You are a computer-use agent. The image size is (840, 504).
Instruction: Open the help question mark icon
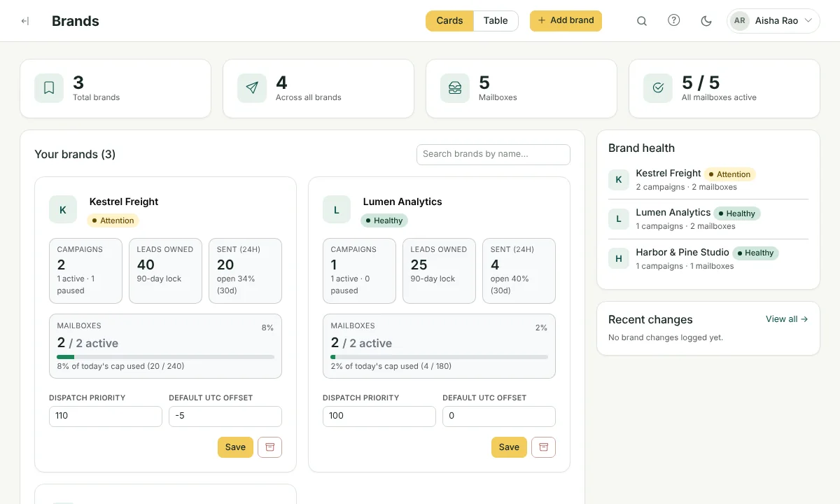[x=674, y=21]
